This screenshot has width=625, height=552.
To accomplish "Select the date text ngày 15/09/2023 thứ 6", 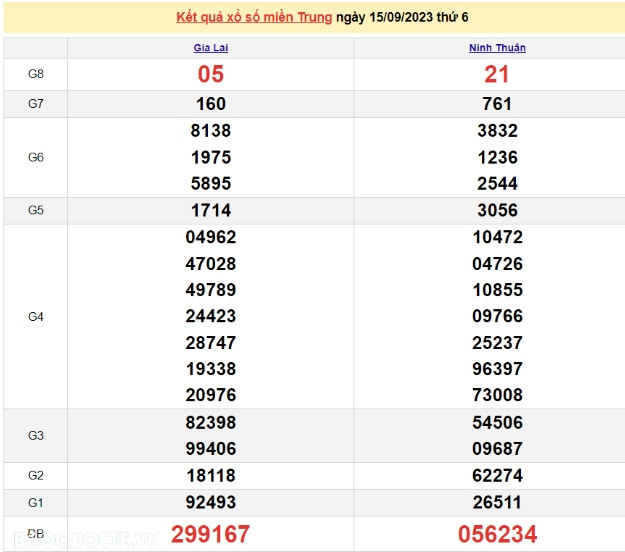I will 402,18.
